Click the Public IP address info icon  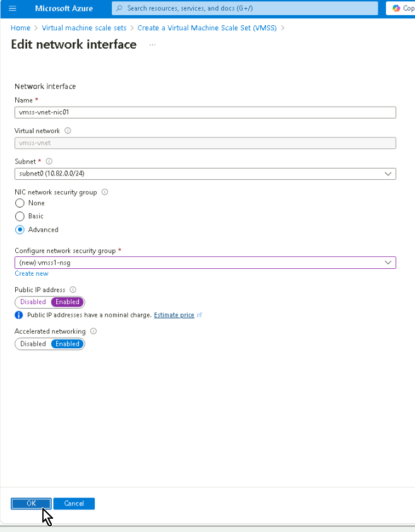pyautogui.click(x=73, y=290)
